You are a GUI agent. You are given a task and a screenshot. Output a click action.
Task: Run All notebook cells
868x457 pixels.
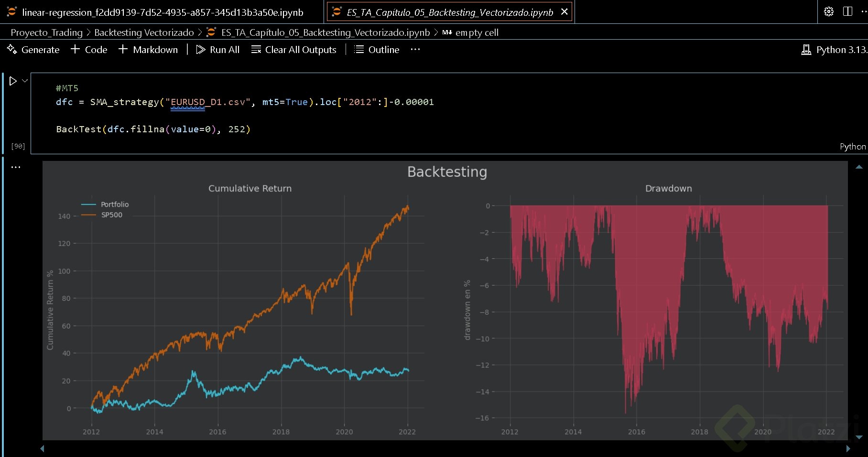pyautogui.click(x=218, y=50)
